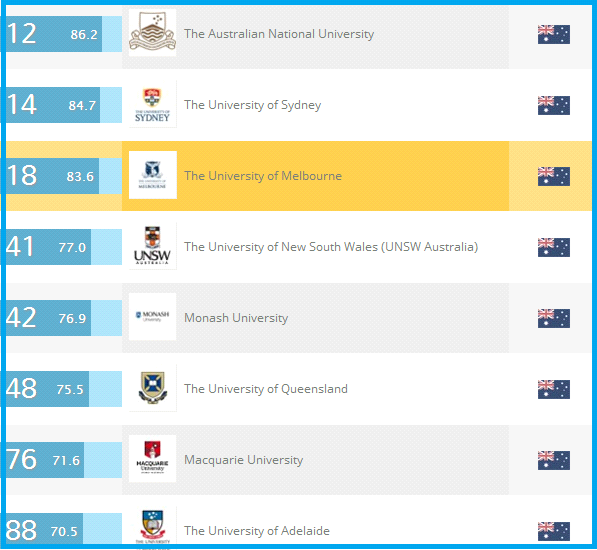Click the Australian flag beside Monash University
The width and height of the screenshot is (597, 550).
tap(554, 318)
